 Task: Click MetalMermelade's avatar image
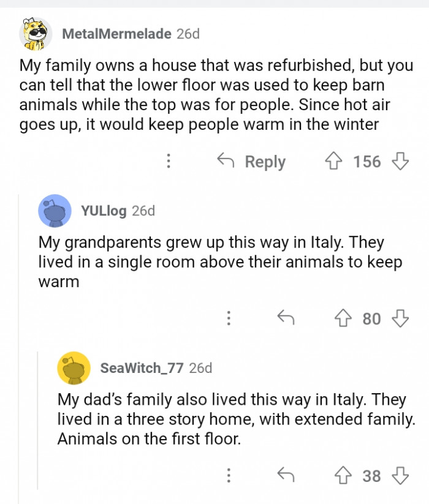pos(36,34)
